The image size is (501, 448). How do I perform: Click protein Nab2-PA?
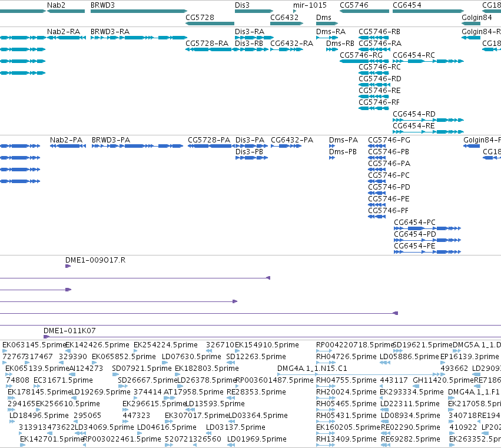coord(66,140)
